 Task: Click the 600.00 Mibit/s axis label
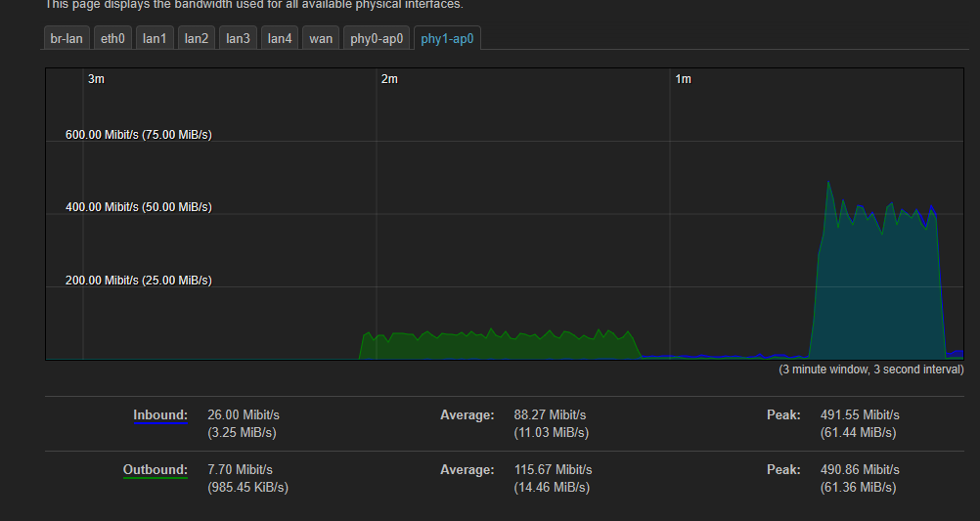tap(139, 134)
